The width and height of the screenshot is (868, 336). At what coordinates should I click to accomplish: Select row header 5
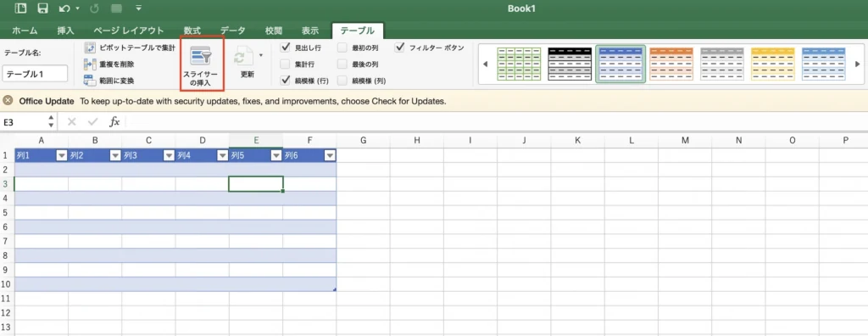(x=7, y=212)
